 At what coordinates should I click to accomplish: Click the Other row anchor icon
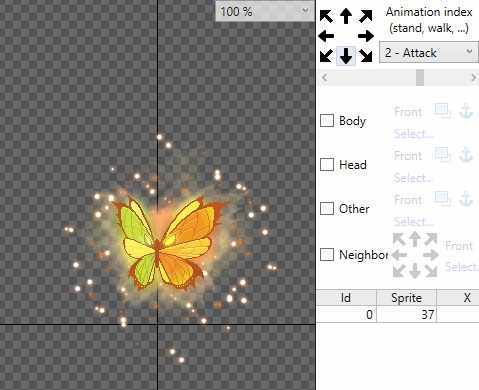466,199
